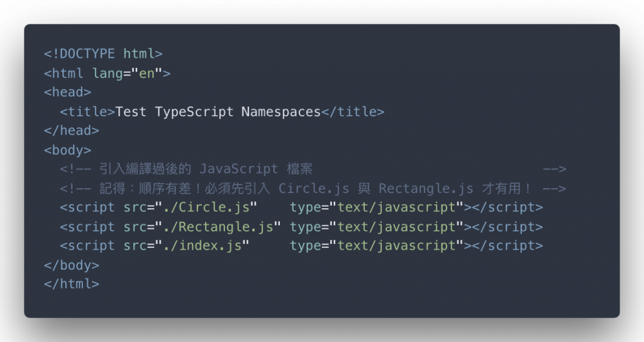
Task: Click the closing </head> tag
Action: [x=72, y=131]
